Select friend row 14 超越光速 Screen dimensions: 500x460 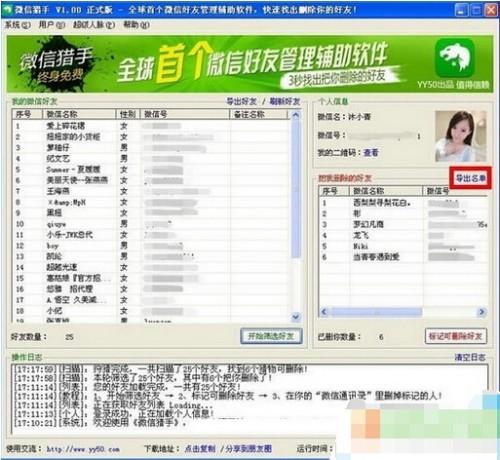151,268
